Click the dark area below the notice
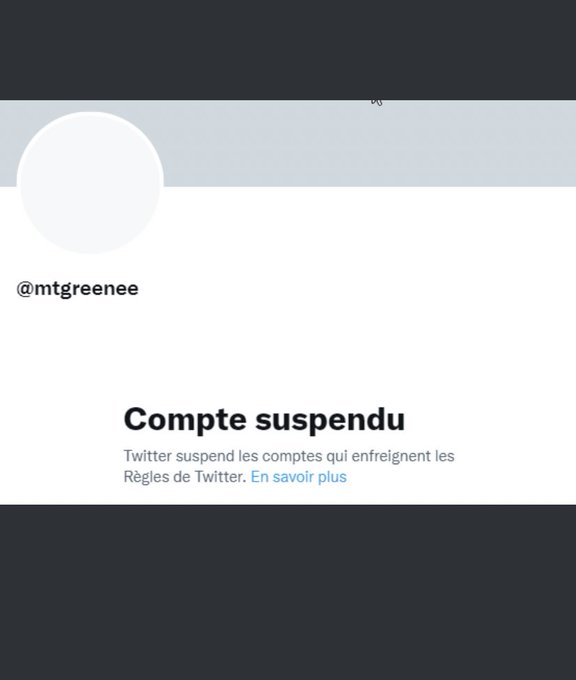 (x=288, y=592)
